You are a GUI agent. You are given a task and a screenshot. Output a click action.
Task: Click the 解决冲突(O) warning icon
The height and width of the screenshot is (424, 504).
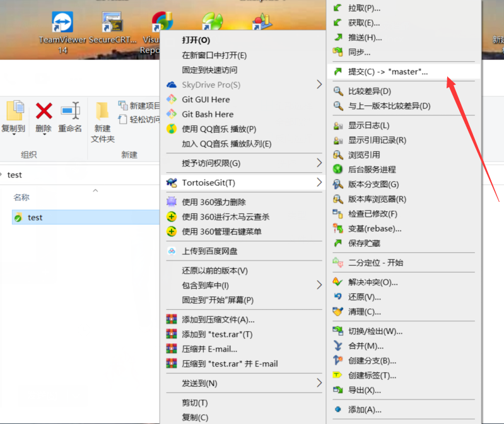[337, 282]
